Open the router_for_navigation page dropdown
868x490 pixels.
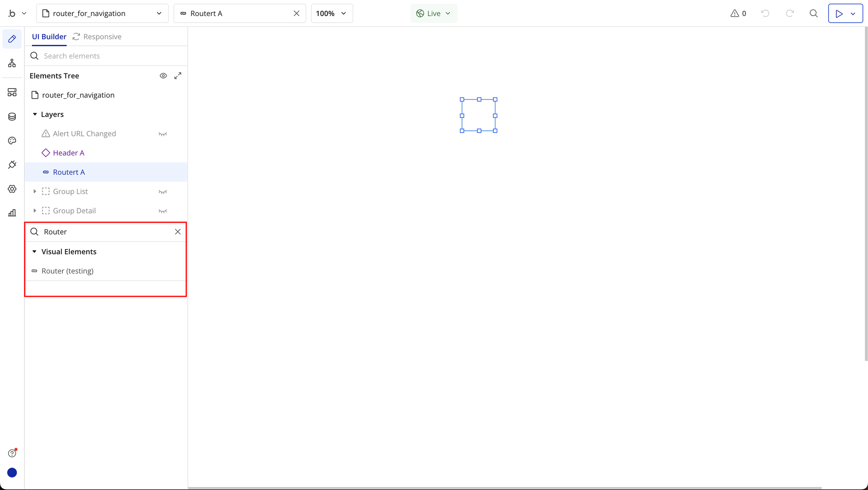tap(102, 14)
